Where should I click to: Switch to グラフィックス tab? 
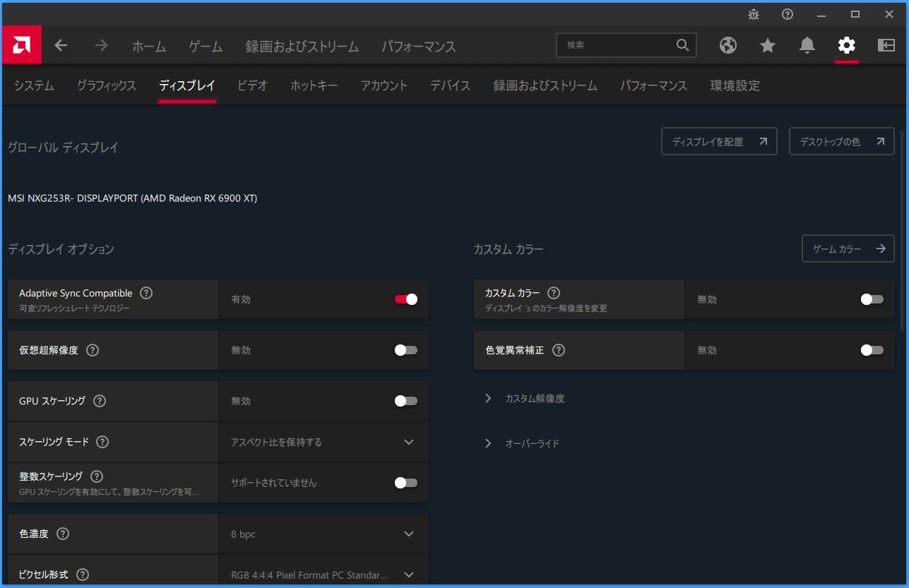click(107, 85)
